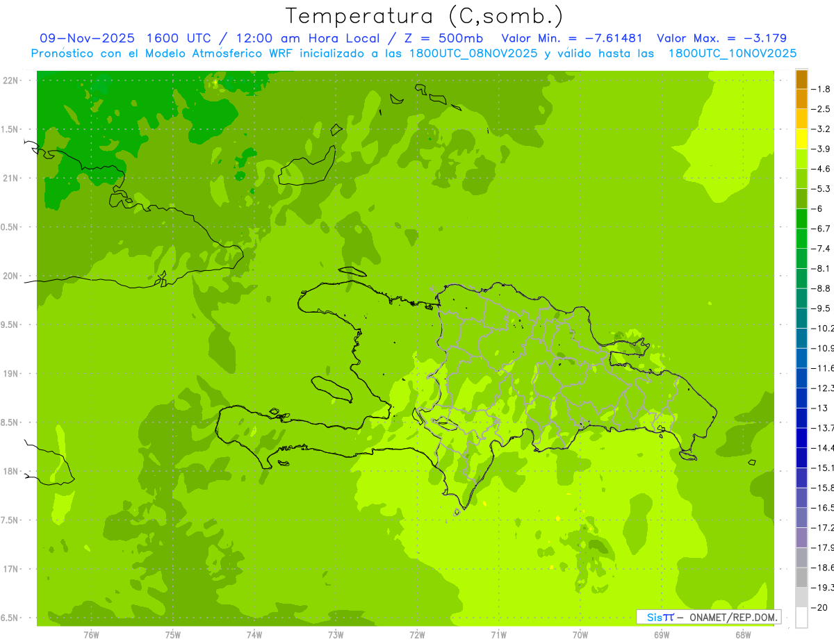Click the "-5.3" colorbar label
This screenshot has height=644, width=834.
821,188
